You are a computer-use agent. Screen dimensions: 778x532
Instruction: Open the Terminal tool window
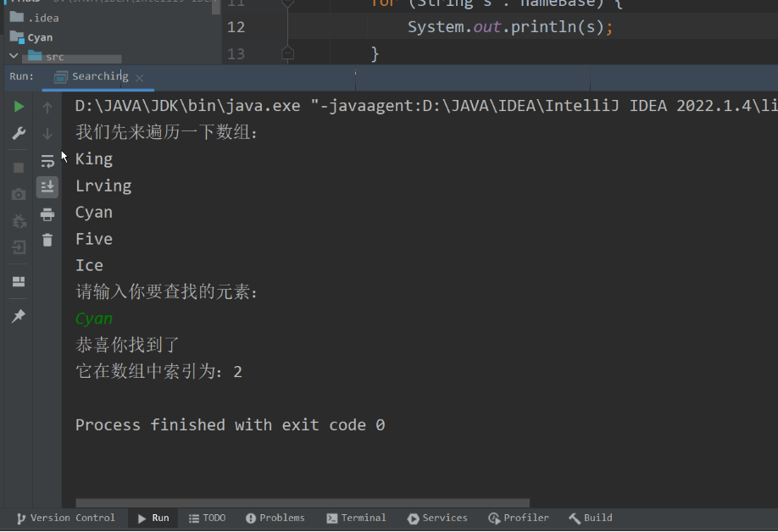click(x=356, y=518)
